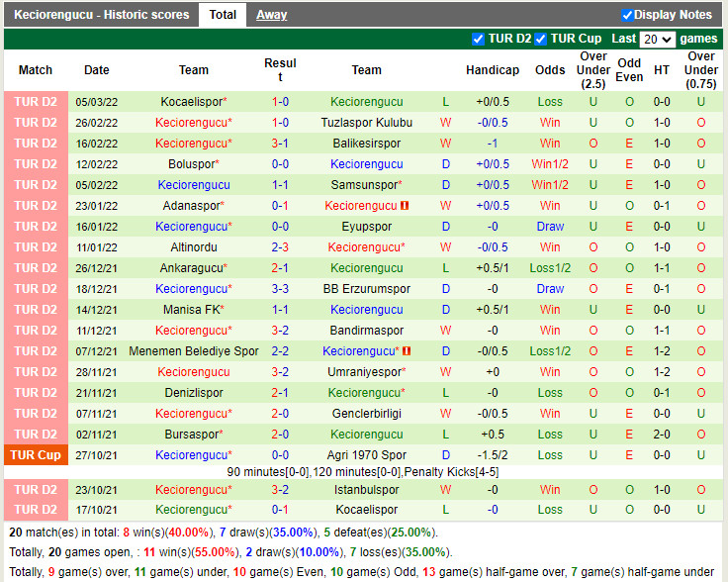Open Eyupspor team link
This screenshot has width=728, height=582.
coord(366,227)
